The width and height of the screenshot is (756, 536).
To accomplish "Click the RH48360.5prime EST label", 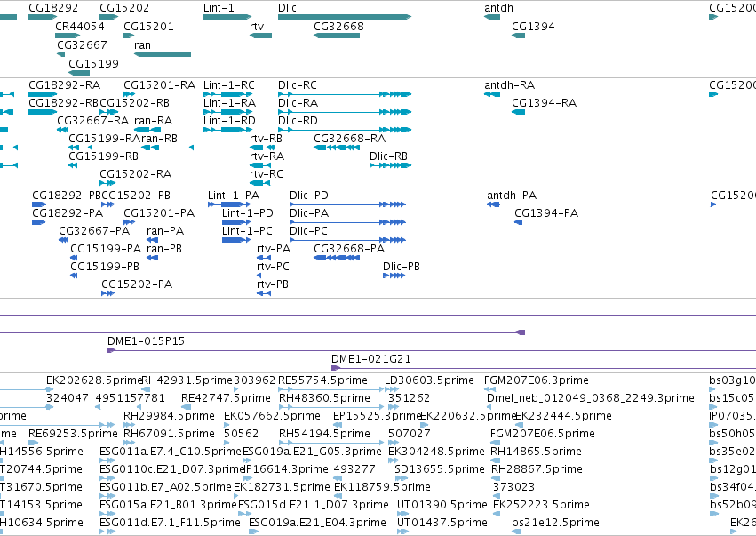I will tap(324, 398).
